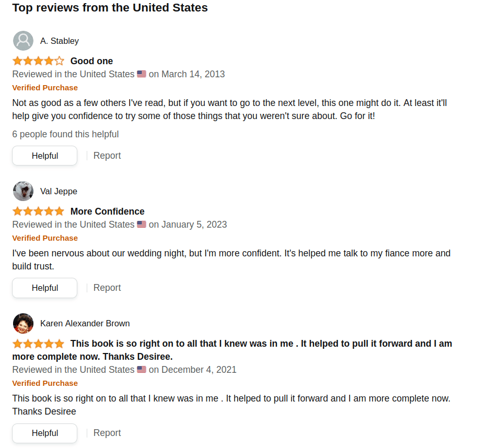Click Karen Alexander Brown's profile avatar
Image resolution: width=477 pixels, height=448 pixels.
pos(23,323)
